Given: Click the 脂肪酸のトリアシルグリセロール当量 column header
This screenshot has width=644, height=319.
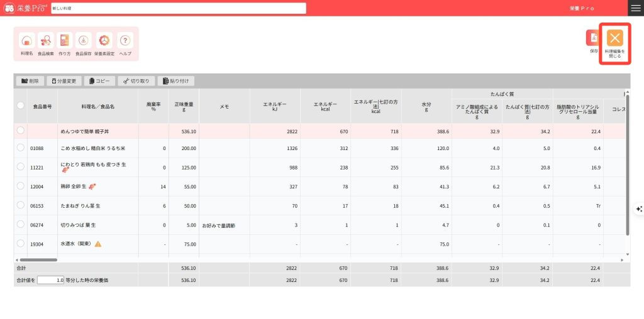Looking at the screenshot, I should pyautogui.click(x=578, y=111).
